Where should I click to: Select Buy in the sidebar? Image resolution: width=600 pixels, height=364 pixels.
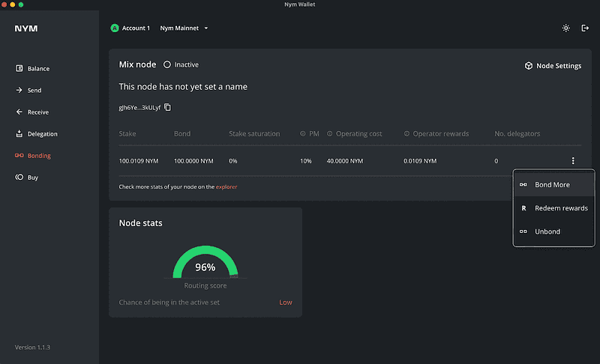coord(32,178)
